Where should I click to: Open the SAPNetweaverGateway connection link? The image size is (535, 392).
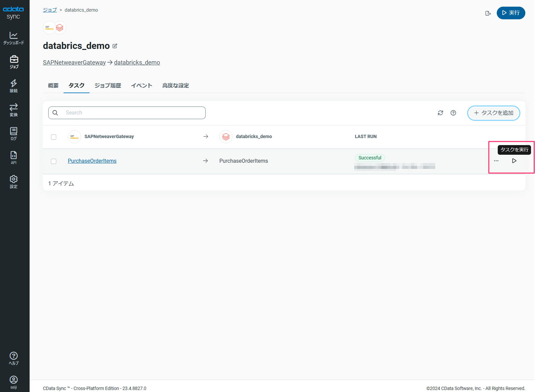tap(74, 63)
